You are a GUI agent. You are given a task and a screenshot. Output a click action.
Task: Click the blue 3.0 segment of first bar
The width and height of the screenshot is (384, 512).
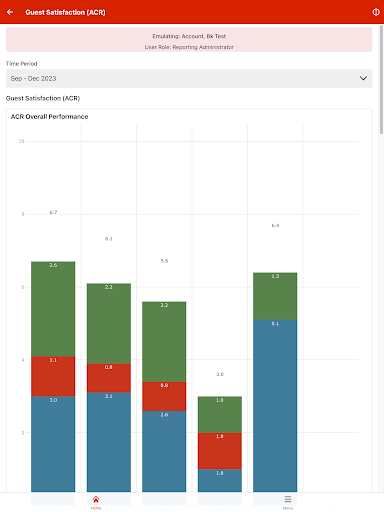53,444
